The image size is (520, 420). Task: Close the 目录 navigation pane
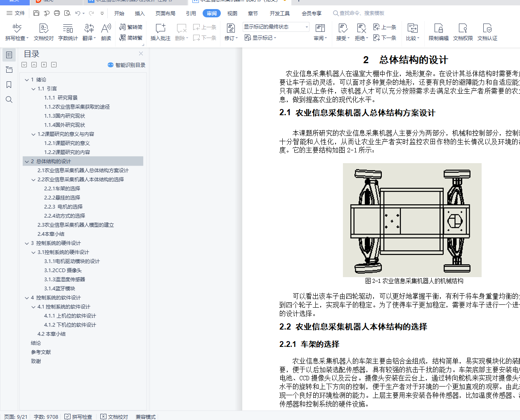[141, 54]
